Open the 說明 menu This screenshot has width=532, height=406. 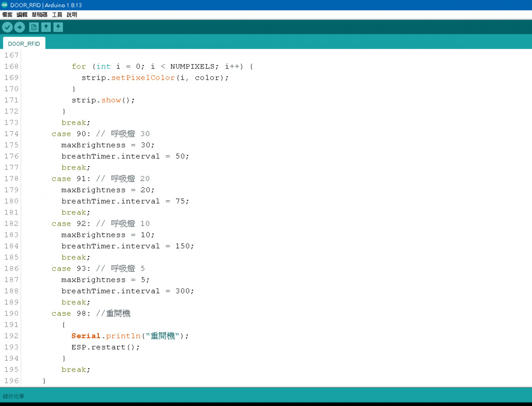click(72, 15)
